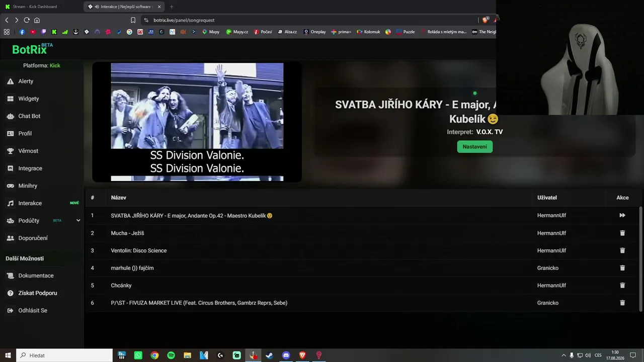Open the Facebook bookmark
This screenshot has width=644, height=362.
[22, 32]
